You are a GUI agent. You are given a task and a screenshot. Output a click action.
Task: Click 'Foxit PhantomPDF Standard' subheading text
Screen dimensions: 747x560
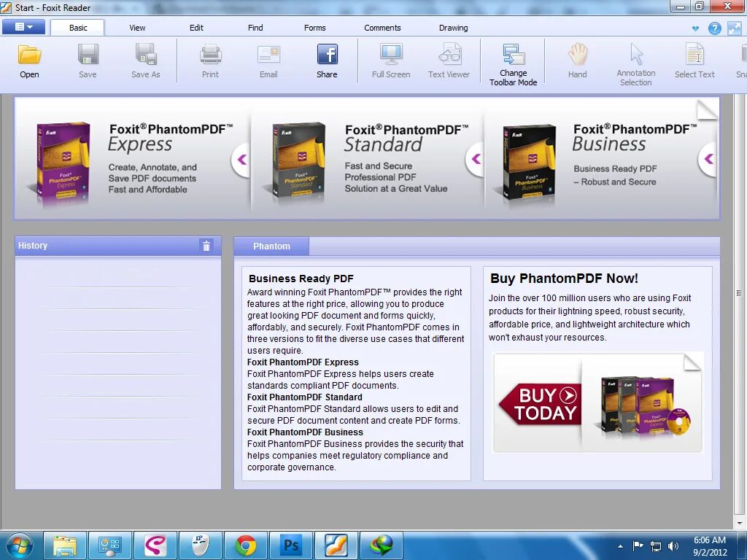pyautogui.click(x=304, y=397)
